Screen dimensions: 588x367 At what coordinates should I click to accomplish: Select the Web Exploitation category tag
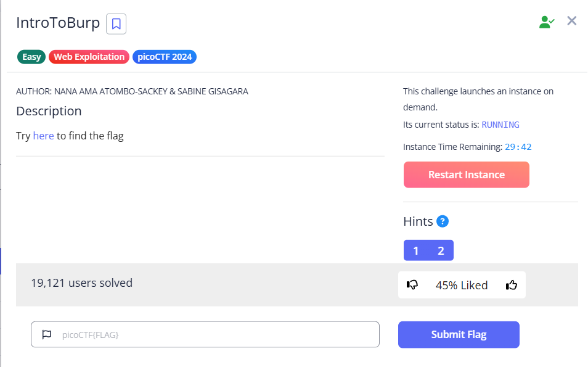point(89,57)
